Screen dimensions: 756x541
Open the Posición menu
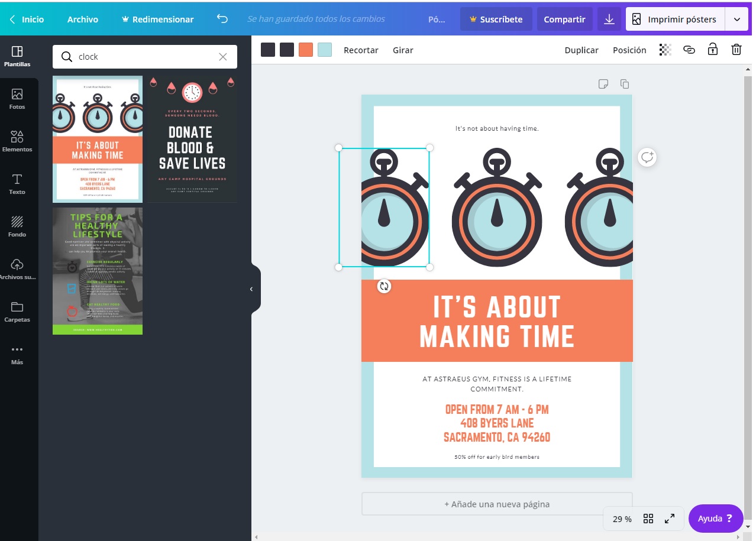pos(629,50)
